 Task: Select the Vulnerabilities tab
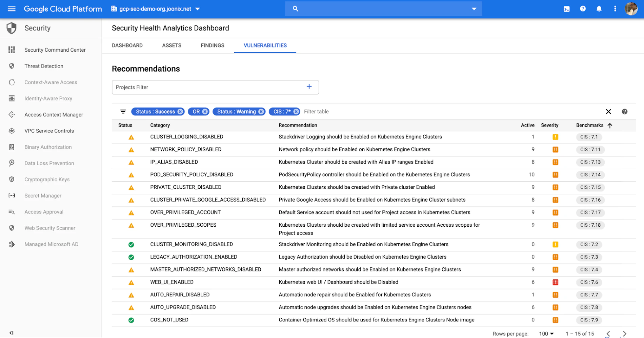(x=265, y=45)
